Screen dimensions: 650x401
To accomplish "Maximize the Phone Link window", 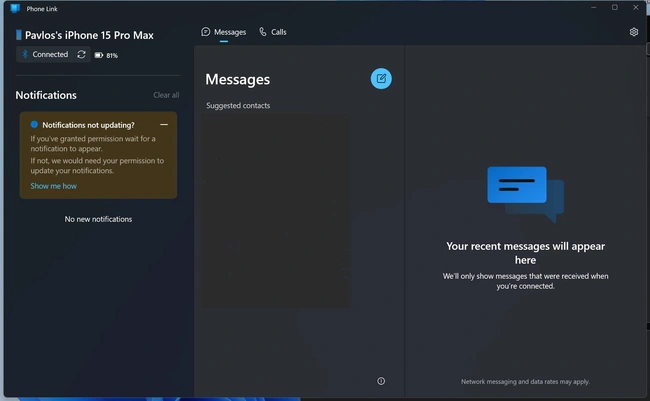I will point(615,7).
